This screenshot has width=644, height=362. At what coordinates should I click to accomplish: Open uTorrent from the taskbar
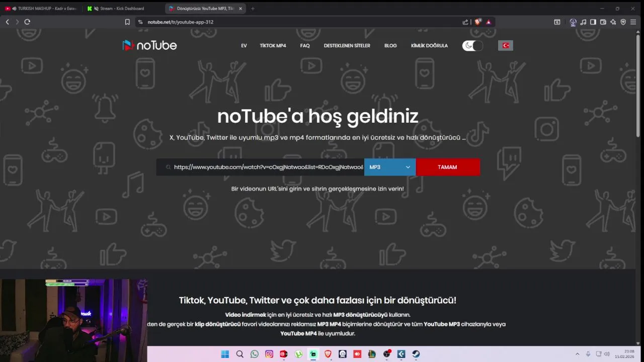coord(298,354)
